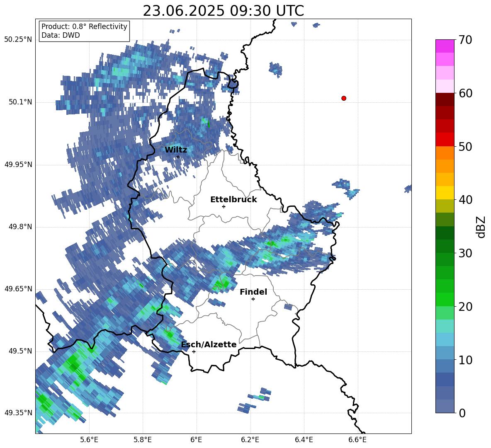
Task: Click the Esch/Alzette station cross marker
Action: (x=194, y=351)
